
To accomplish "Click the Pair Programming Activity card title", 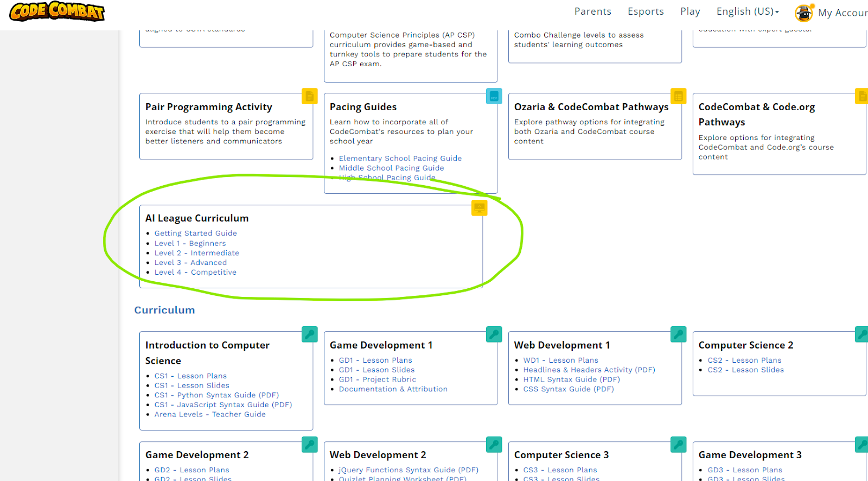I will 208,107.
